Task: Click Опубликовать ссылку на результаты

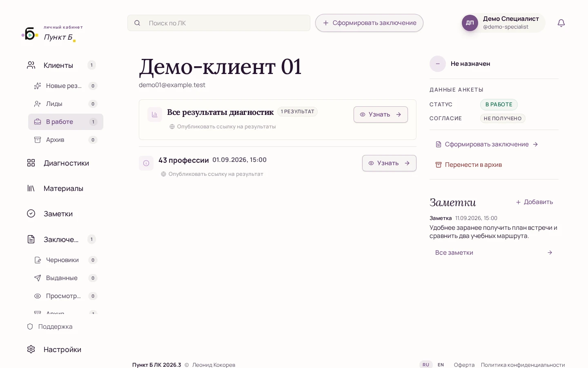Action: (x=223, y=127)
